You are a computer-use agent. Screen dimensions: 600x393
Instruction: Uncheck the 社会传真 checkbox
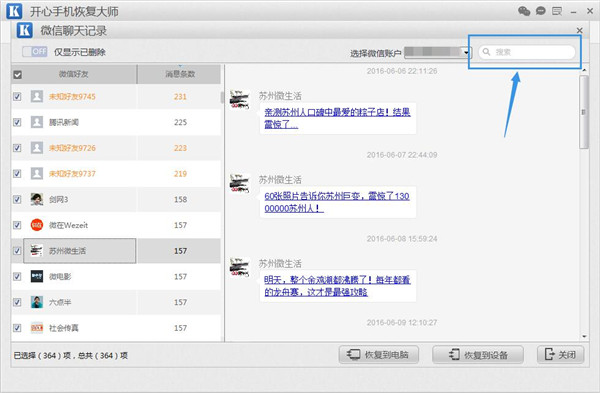(x=17, y=328)
